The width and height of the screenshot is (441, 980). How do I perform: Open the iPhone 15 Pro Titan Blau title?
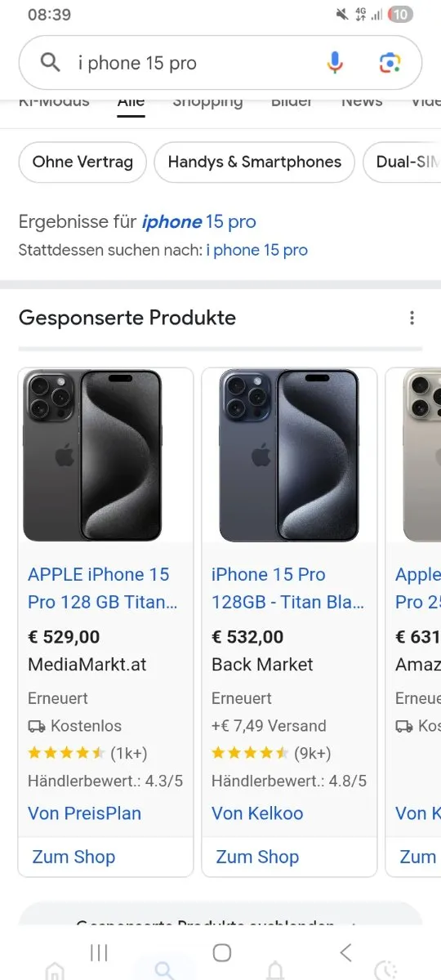click(x=287, y=588)
